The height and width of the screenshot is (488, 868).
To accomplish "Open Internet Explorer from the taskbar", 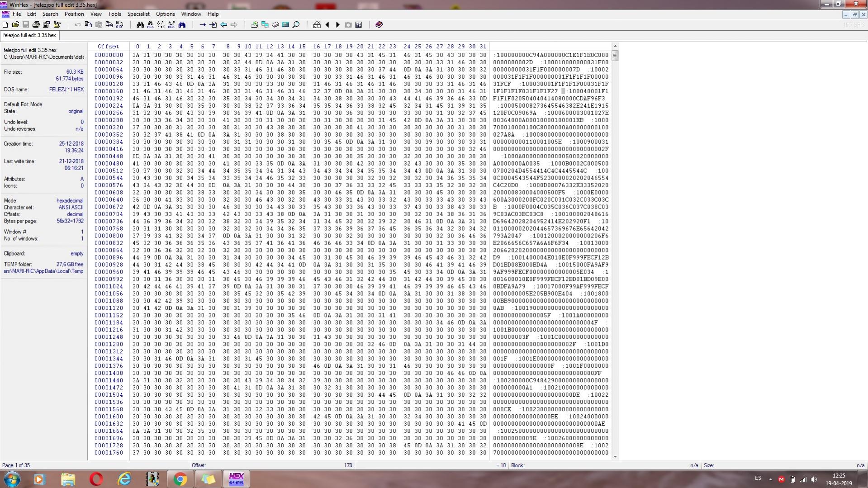I will coord(124,479).
